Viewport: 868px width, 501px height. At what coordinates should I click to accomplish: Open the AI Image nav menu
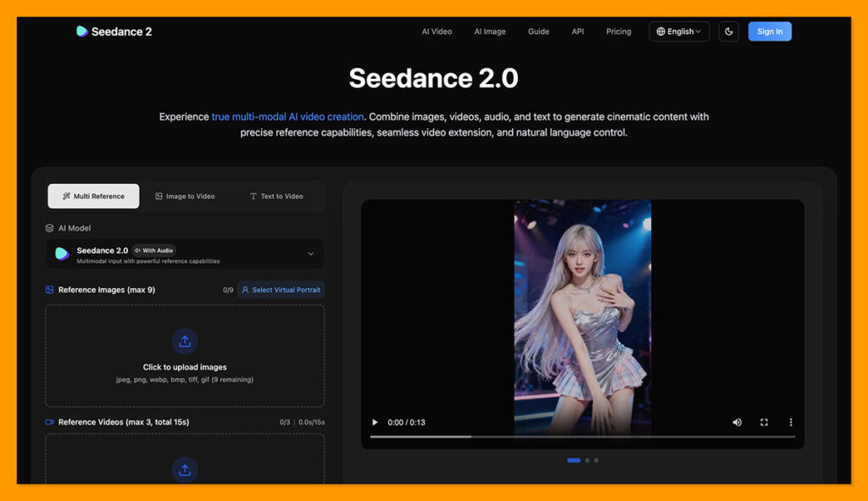490,31
